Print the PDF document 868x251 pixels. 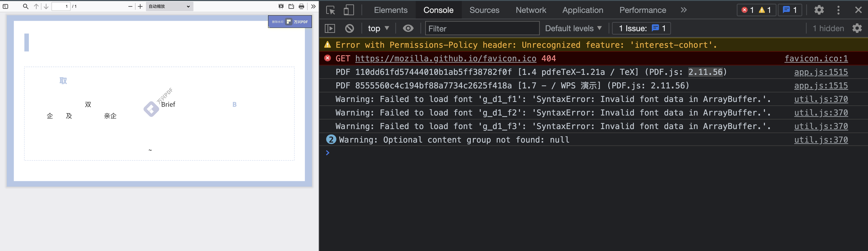coord(302,6)
